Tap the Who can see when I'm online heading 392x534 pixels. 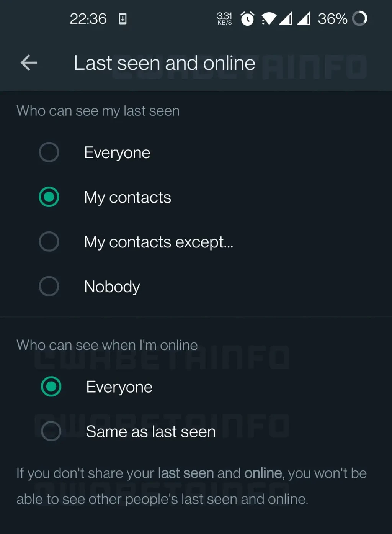click(x=107, y=345)
